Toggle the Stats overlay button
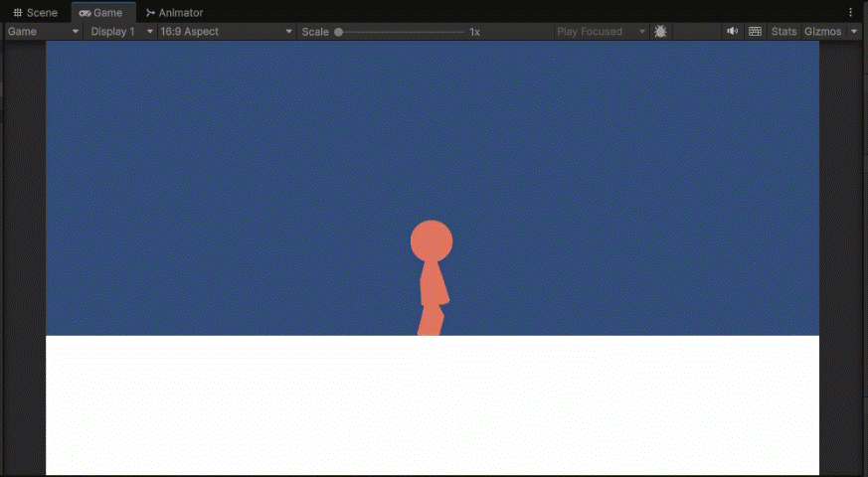The width and height of the screenshot is (868, 477). coord(783,32)
